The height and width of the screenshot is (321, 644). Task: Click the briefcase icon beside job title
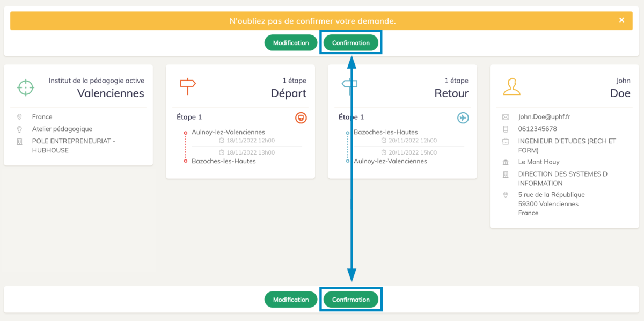coord(505,142)
